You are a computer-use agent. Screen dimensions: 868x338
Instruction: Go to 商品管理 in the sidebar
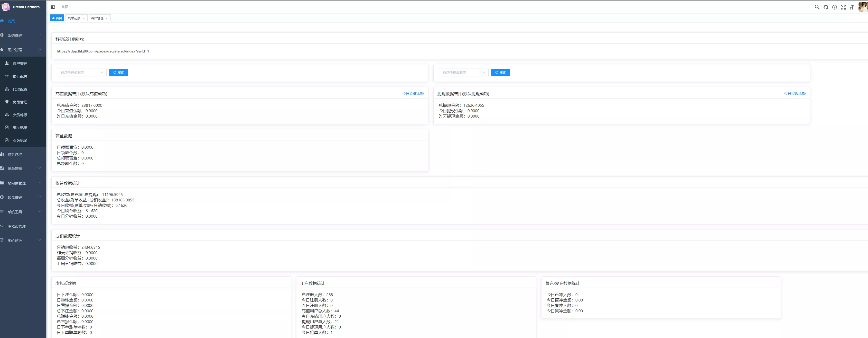point(20,102)
